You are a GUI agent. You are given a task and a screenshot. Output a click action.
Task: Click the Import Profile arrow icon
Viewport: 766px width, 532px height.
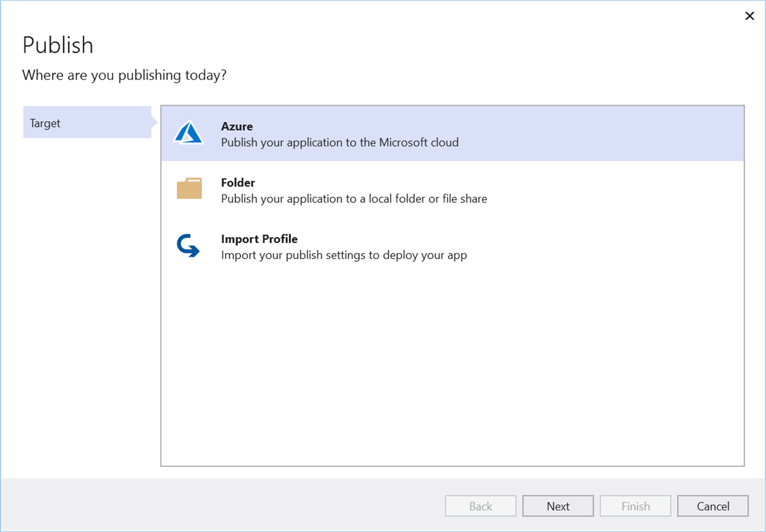point(188,245)
